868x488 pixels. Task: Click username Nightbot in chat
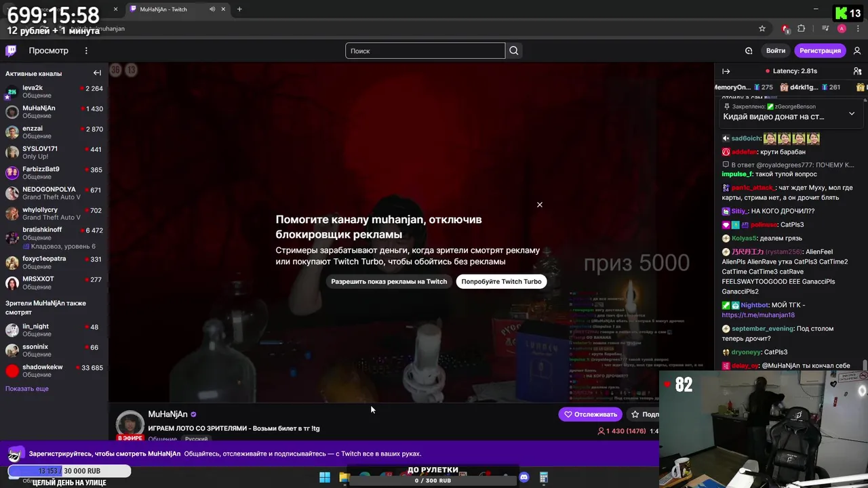tap(754, 305)
